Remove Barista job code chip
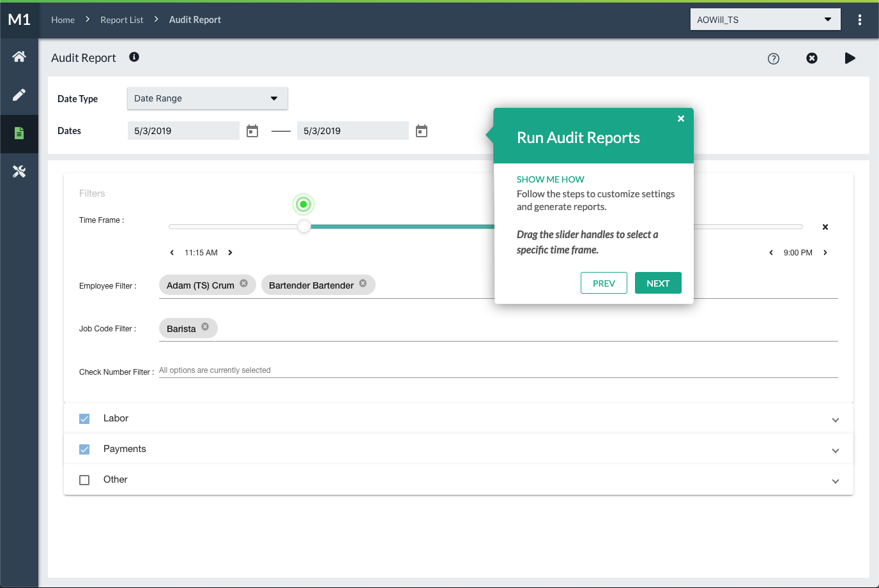 click(205, 327)
